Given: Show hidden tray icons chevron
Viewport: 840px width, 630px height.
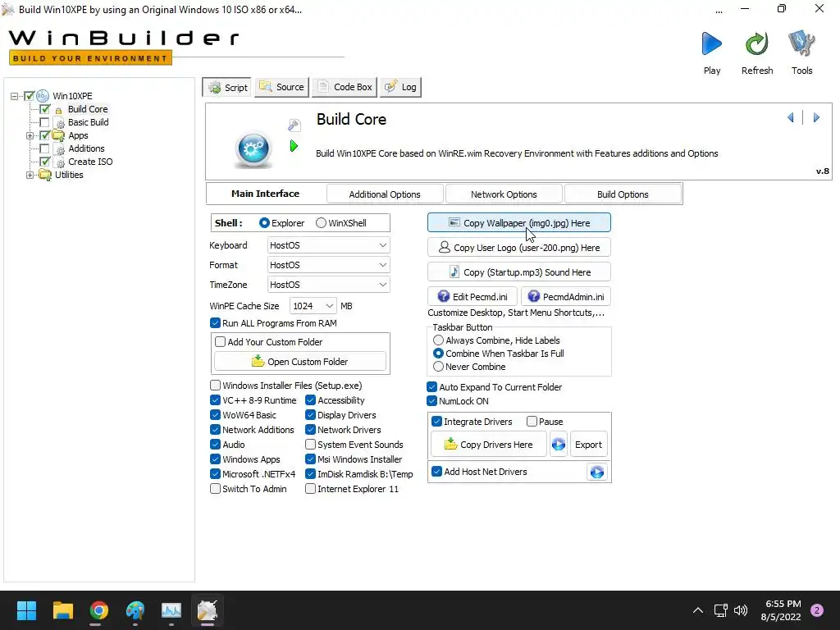Looking at the screenshot, I should click(697, 610).
